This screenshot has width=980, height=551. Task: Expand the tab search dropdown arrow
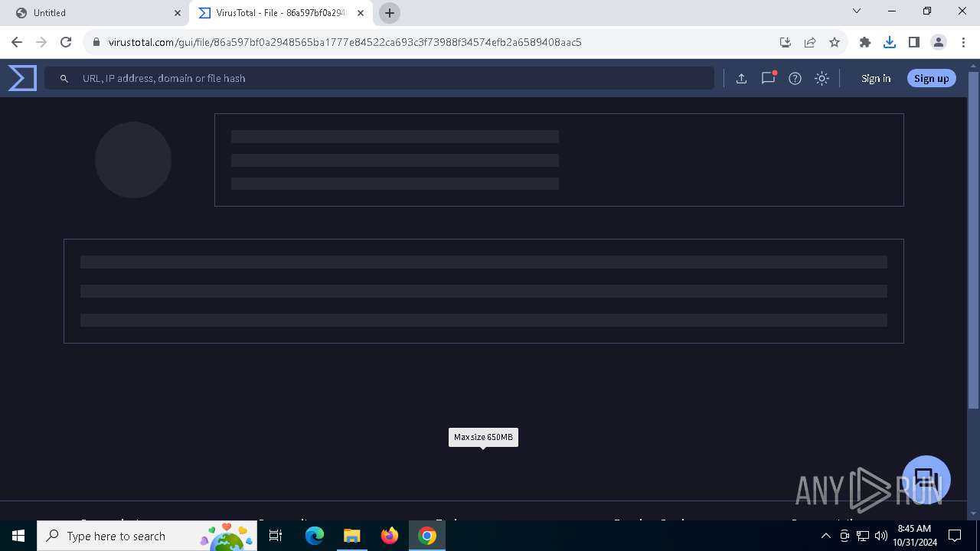coord(857,11)
